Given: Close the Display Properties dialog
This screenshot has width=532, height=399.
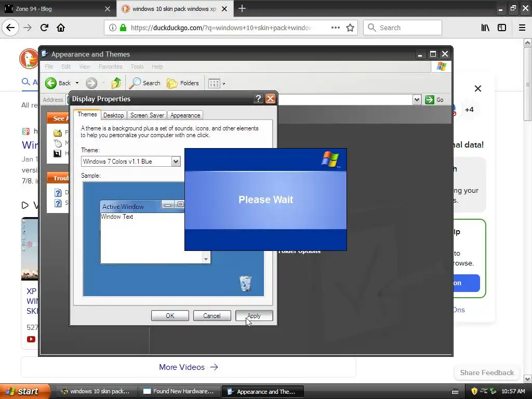Looking at the screenshot, I should pos(270,99).
